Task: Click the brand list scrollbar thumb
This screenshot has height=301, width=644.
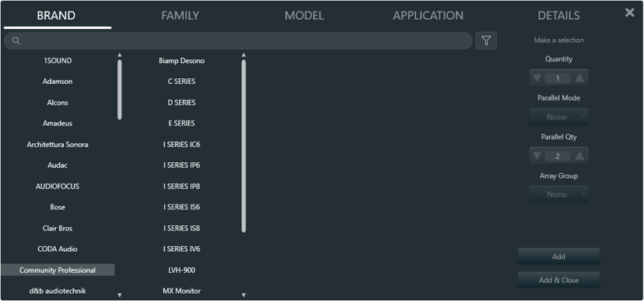Action: tap(120, 90)
